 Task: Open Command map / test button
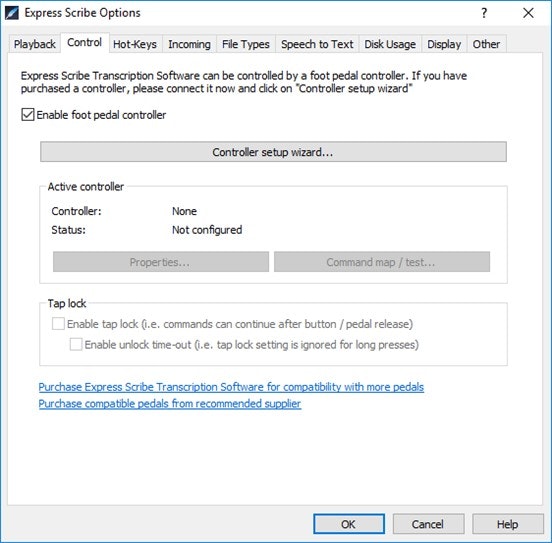pos(382,262)
